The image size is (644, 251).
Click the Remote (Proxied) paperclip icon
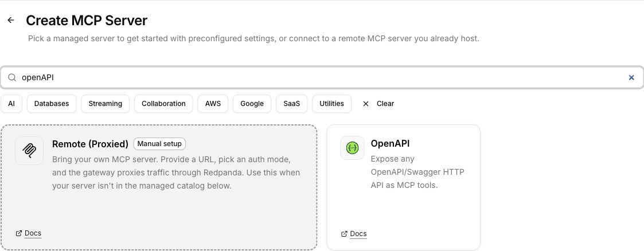point(29,151)
